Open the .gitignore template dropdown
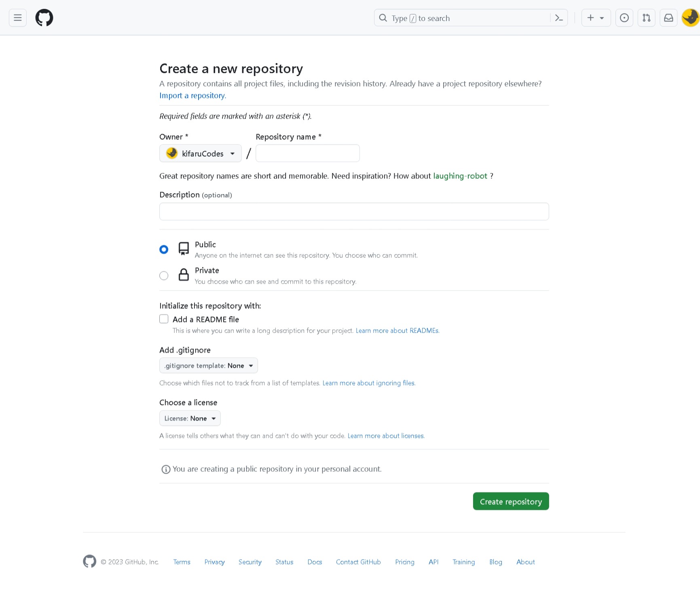 coord(208,365)
